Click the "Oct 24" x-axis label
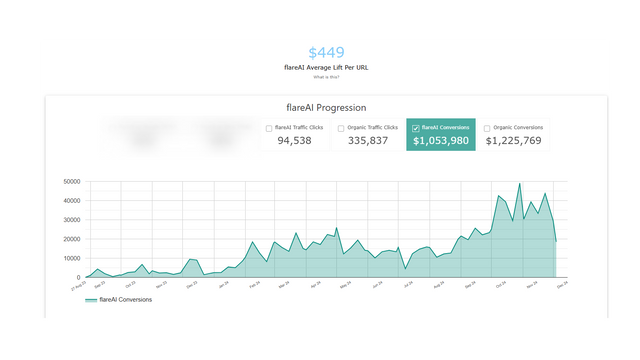The image size is (640, 360). tap(501, 285)
